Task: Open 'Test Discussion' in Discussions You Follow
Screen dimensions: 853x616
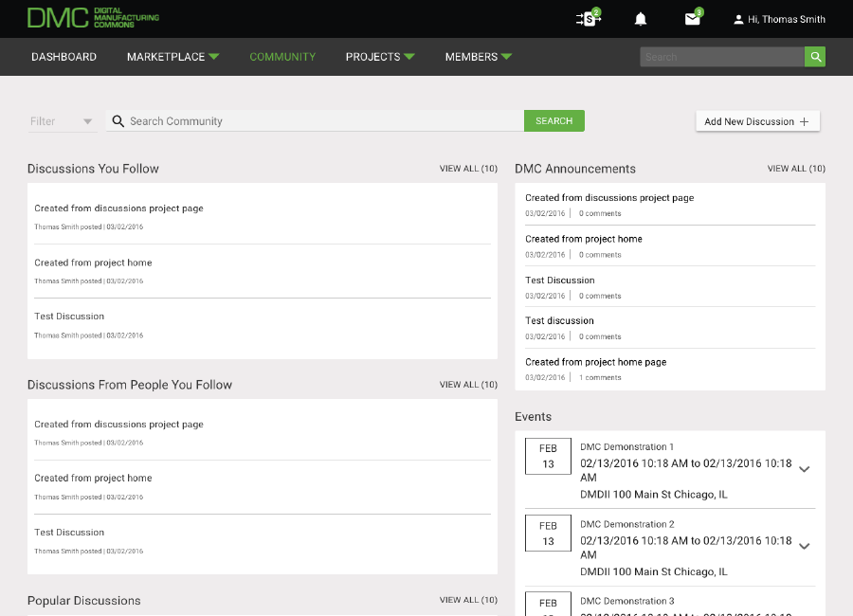Action: [x=69, y=317]
